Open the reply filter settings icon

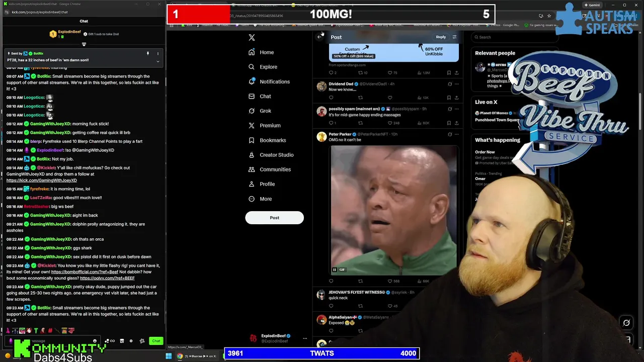[454, 37]
